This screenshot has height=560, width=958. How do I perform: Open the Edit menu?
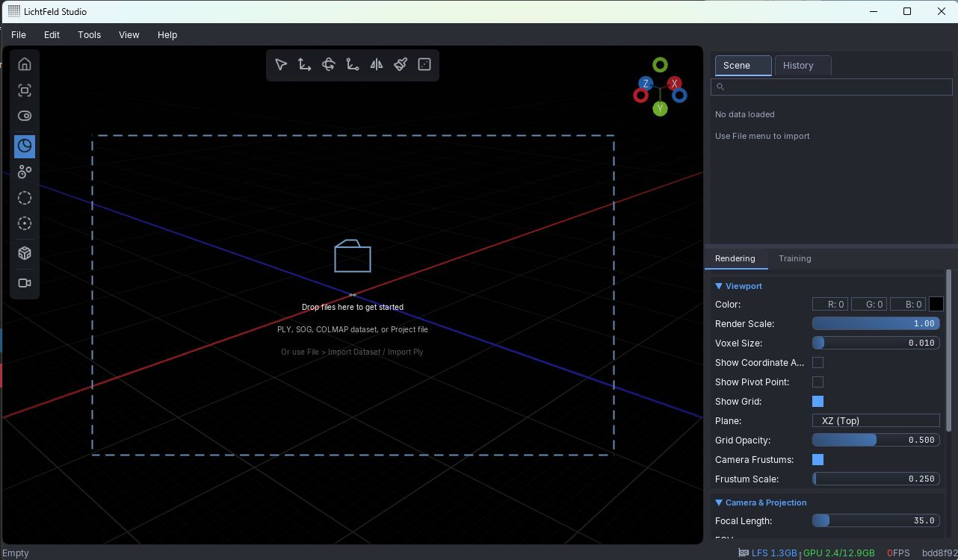click(52, 34)
